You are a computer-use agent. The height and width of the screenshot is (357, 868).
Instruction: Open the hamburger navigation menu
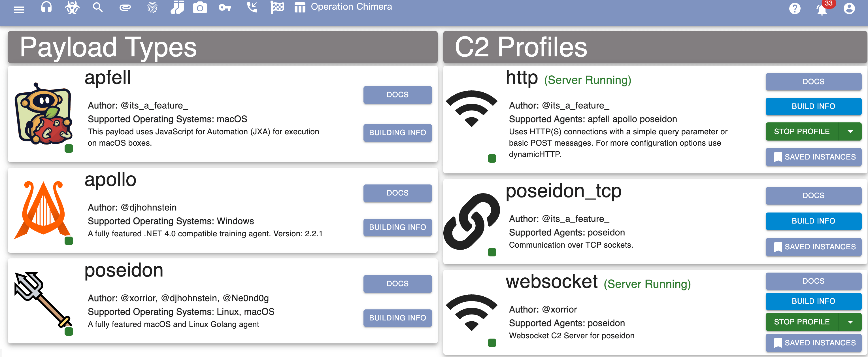click(x=19, y=9)
